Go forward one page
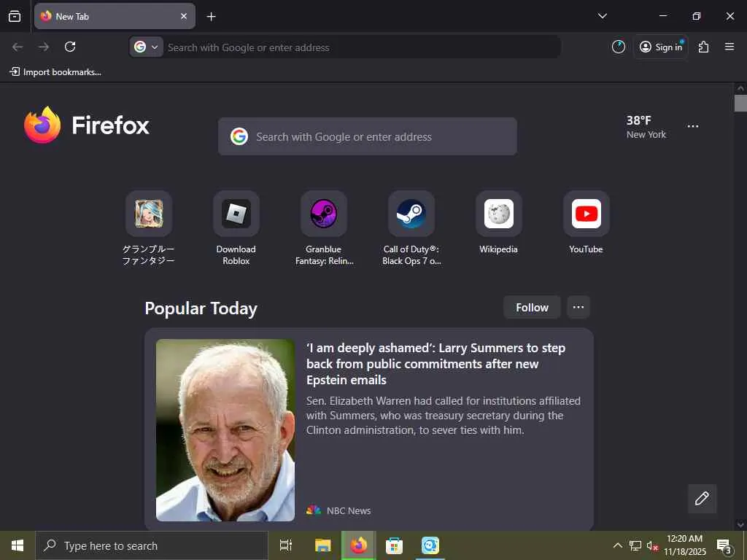The width and height of the screenshot is (747, 560). point(44,47)
